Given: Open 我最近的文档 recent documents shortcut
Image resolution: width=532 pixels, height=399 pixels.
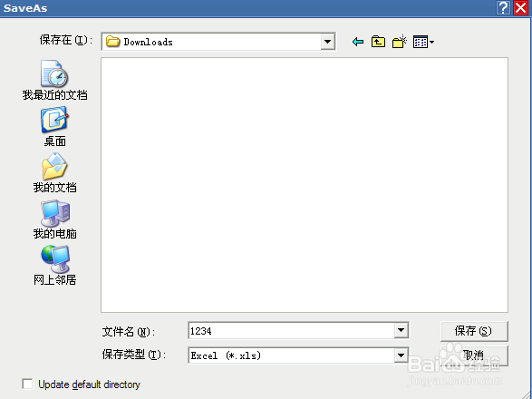Looking at the screenshot, I should coord(55,80).
